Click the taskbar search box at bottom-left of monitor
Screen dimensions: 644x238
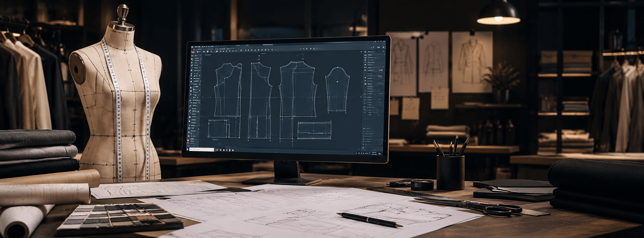click(x=202, y=149)
